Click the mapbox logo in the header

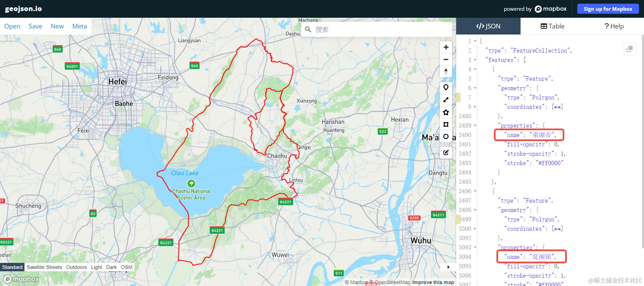pyautogui.click(x=550, y=9)
